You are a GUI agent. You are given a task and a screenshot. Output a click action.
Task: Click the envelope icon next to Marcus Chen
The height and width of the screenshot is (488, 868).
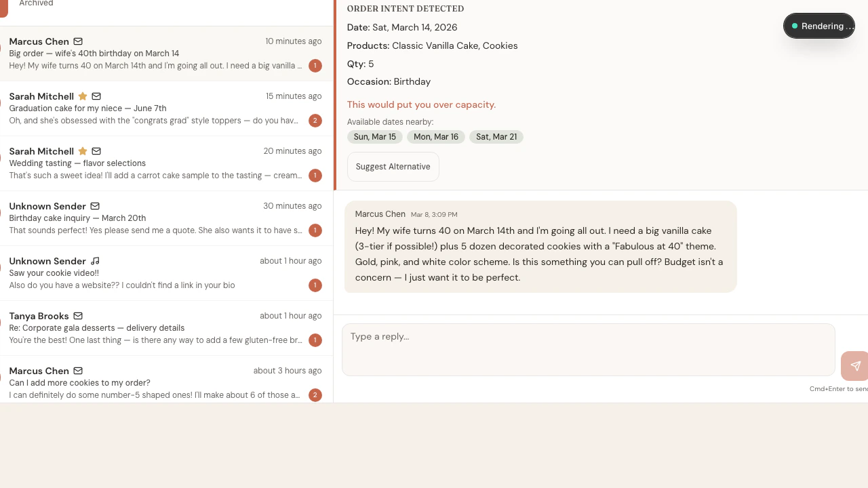click(78, 41)
